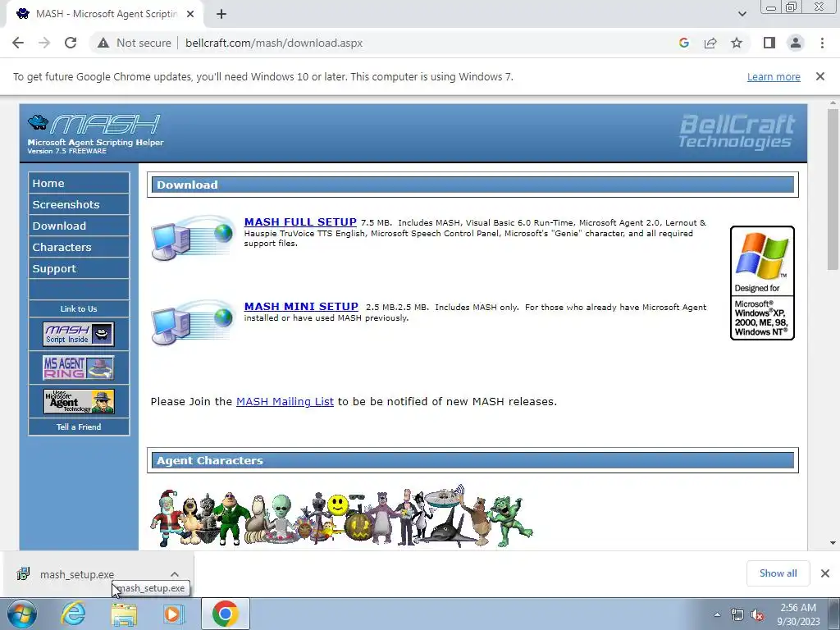The width and height of the screenshot is (840, 630).
Task: Click the agent characters group image
Action: point(342,517)
